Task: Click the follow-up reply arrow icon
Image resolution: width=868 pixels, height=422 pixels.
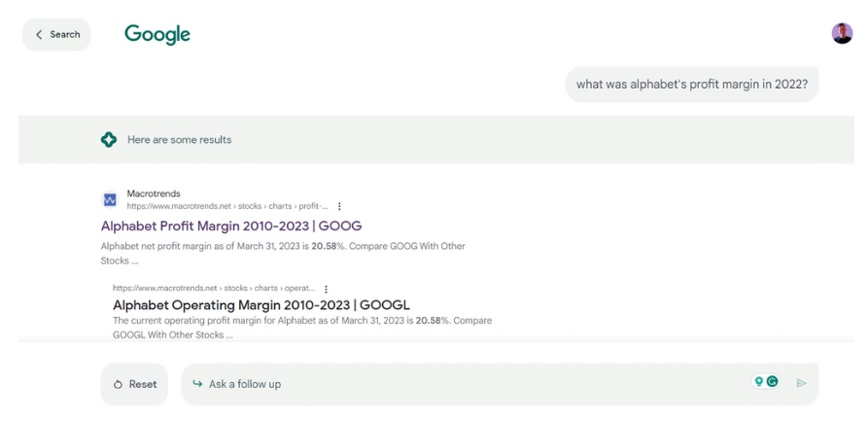Action: click(x=197, y=384)
